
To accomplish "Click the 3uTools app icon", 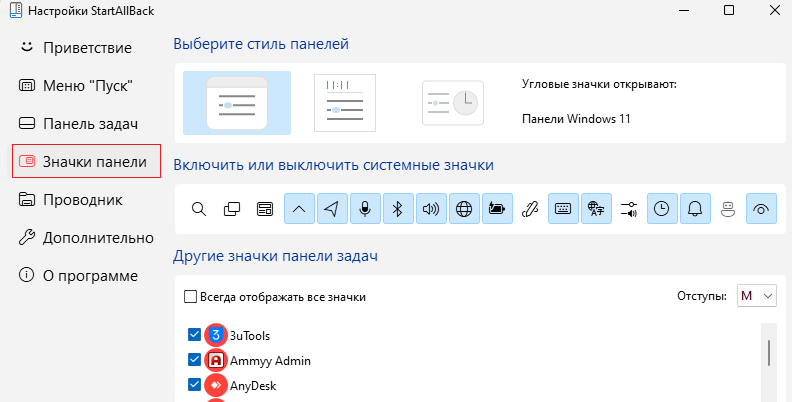I will coord(216,335).
